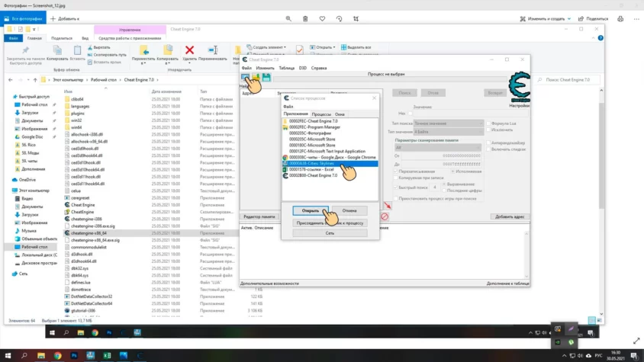644x362 pixels.
Task: Click the Explorer up-folder arrow icon
Action: (x=35, y=79)
